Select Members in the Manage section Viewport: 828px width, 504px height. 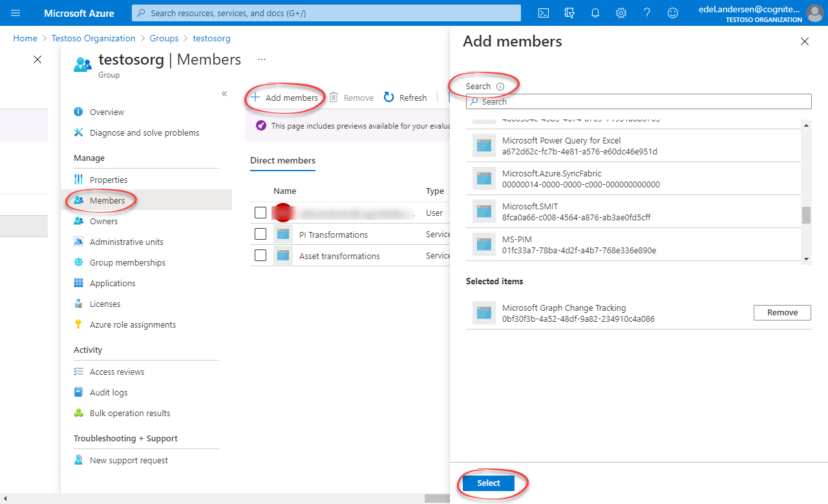pyautogui.click(x=107, y=200)
